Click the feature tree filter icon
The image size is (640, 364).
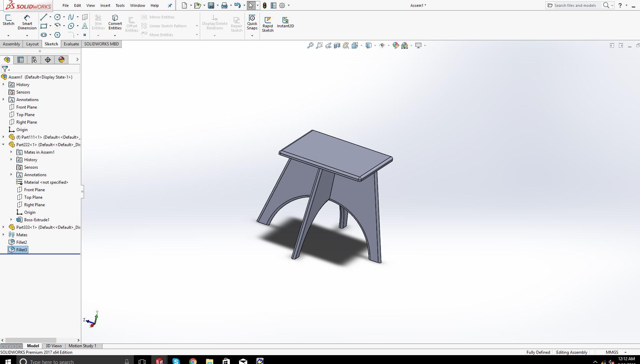tap(5, 69)
